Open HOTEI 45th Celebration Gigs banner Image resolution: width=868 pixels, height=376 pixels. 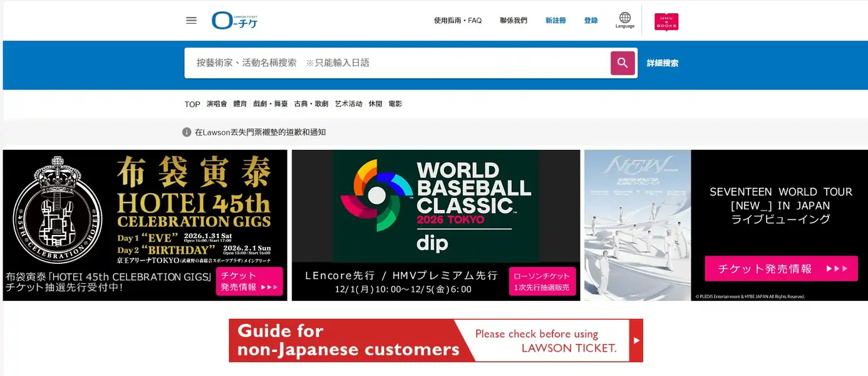point(145,225)
